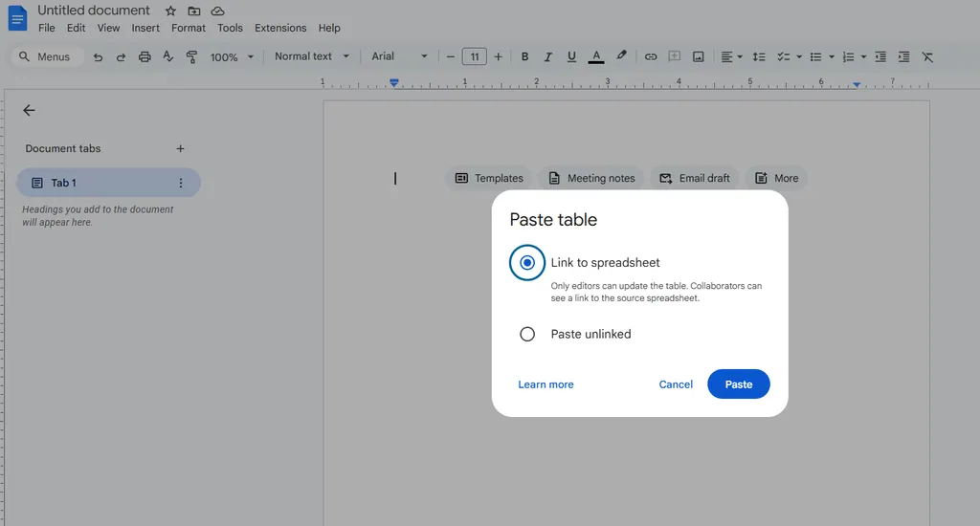Click the insert image icon
This screenshot has height=526, width=980.
click(x=699, y=57)
